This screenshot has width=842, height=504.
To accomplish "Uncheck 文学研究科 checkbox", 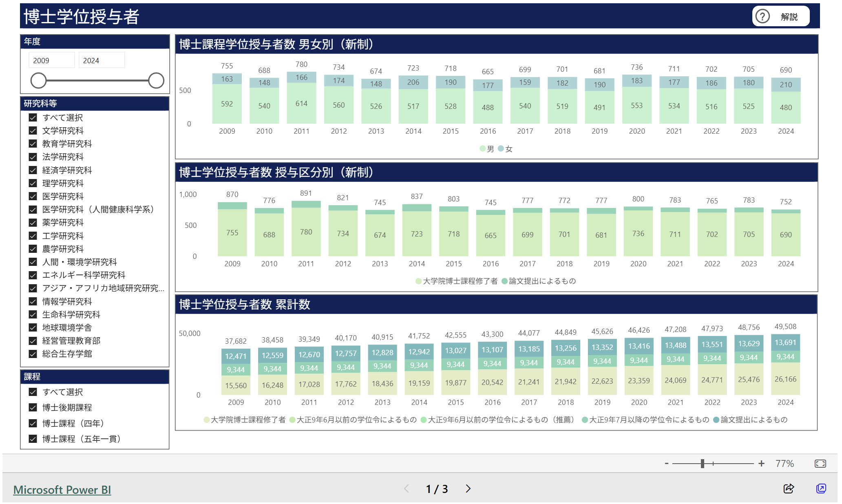I will pos(33,130).
